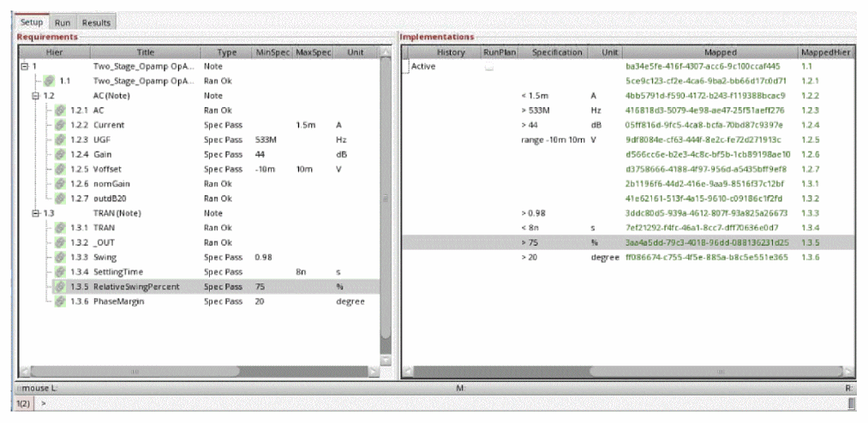Collapse the 1.3 TRAN (Note) group
This screenshot has height=423, width=868.
pyautogui.click(x=24, y=212)
